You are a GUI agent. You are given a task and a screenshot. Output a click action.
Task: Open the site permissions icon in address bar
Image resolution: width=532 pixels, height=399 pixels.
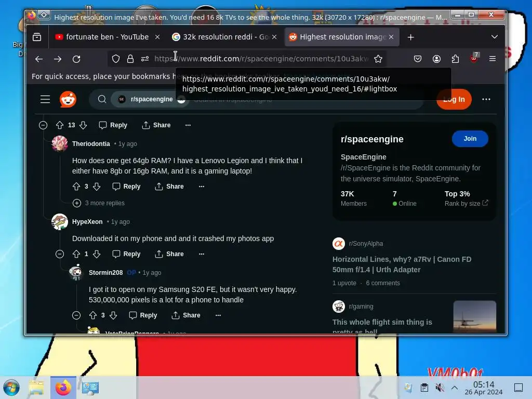pyautogui.click(x=145, y=59)
